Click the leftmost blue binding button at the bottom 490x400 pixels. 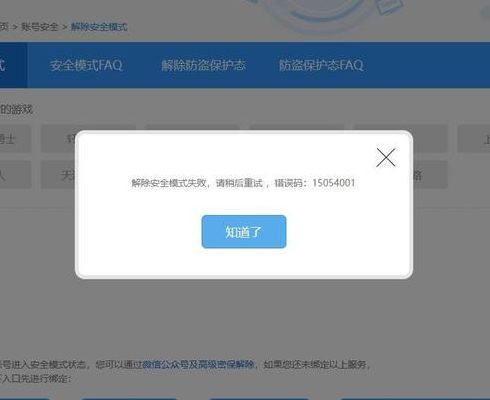(x=25, y=398)
